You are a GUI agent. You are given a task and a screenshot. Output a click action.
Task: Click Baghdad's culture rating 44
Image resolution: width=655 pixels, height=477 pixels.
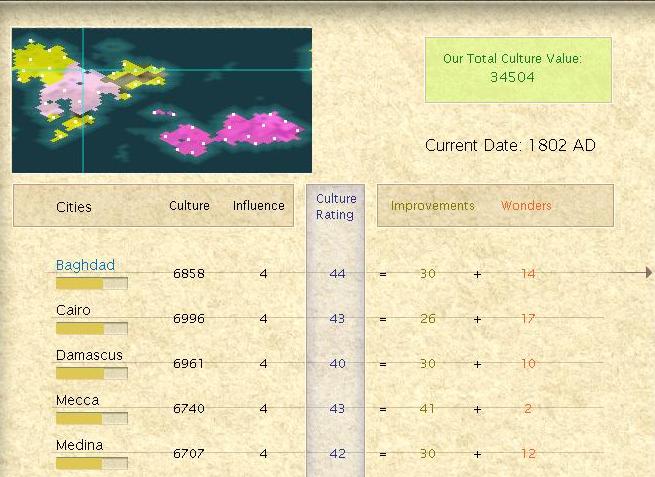(337, 274)
